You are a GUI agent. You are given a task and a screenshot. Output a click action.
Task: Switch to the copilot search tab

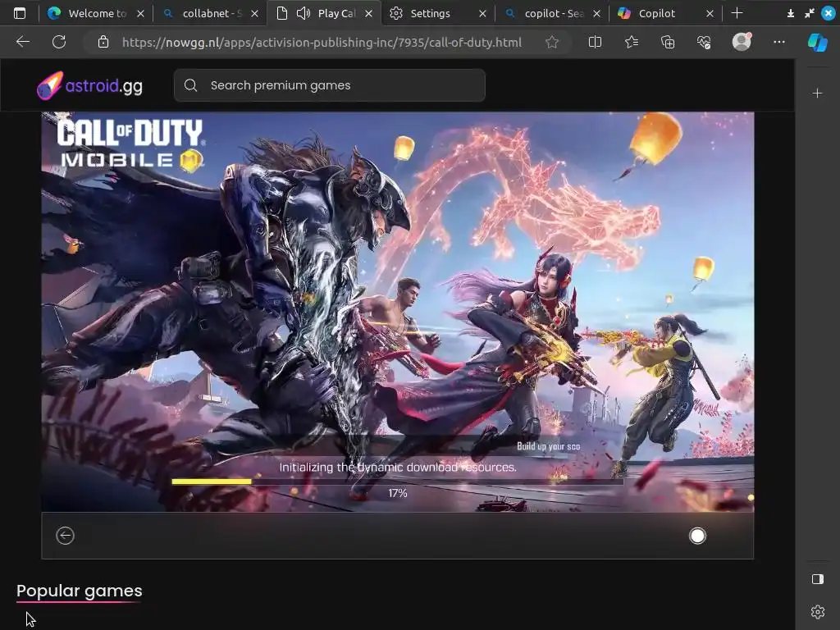(552, 13)
